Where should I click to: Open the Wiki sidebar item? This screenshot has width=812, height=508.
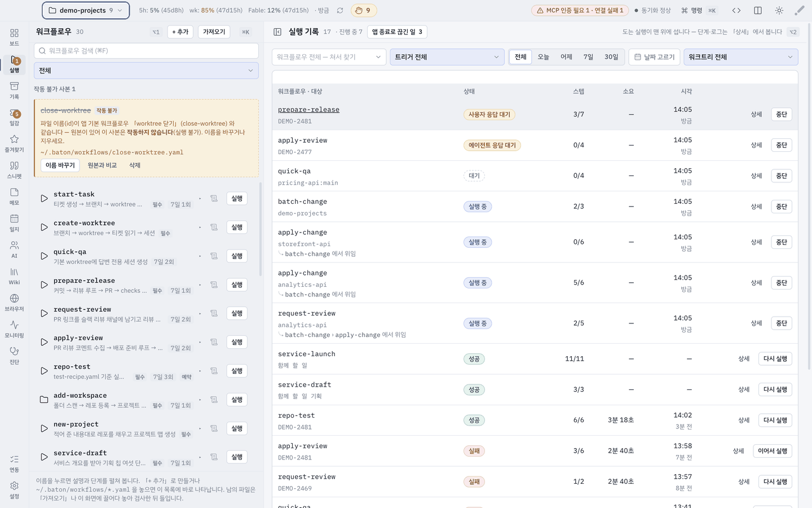click(x=14, y=276)
